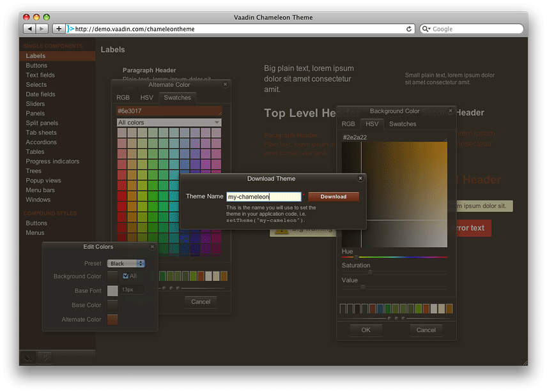Open Popup views in the sidebar
Viewport: 547px width, 392px height.
point(43,181)
